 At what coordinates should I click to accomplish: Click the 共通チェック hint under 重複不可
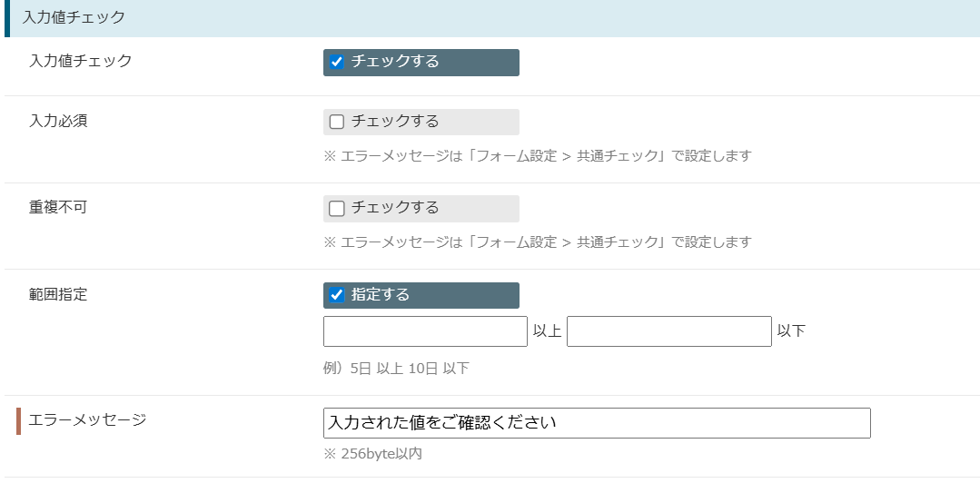pos(538,241)
